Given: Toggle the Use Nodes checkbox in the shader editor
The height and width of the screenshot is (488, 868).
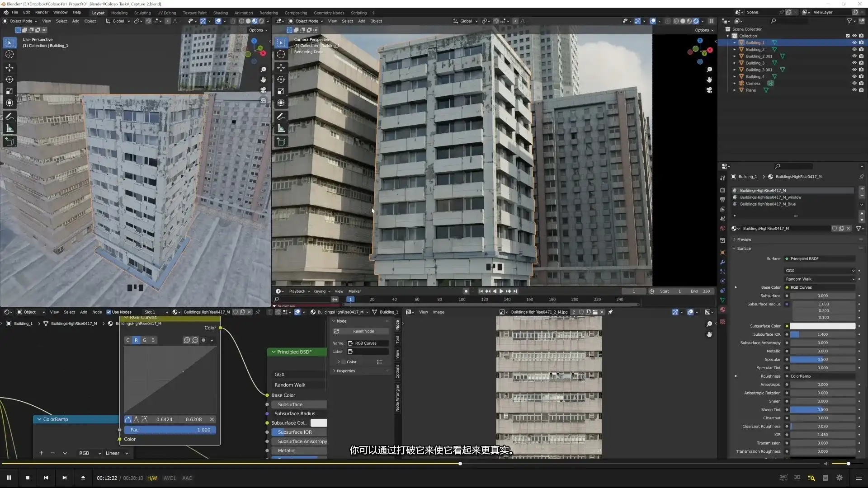Looking at the screenshot, I should (109, 312).
